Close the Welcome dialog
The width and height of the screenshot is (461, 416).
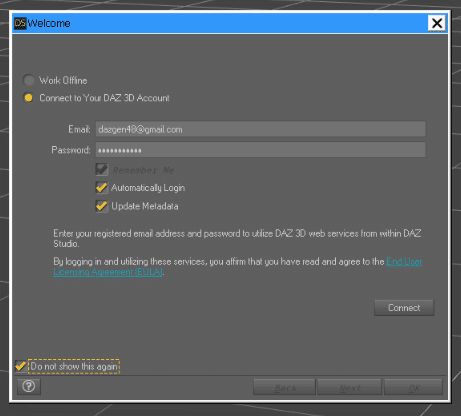437,23
